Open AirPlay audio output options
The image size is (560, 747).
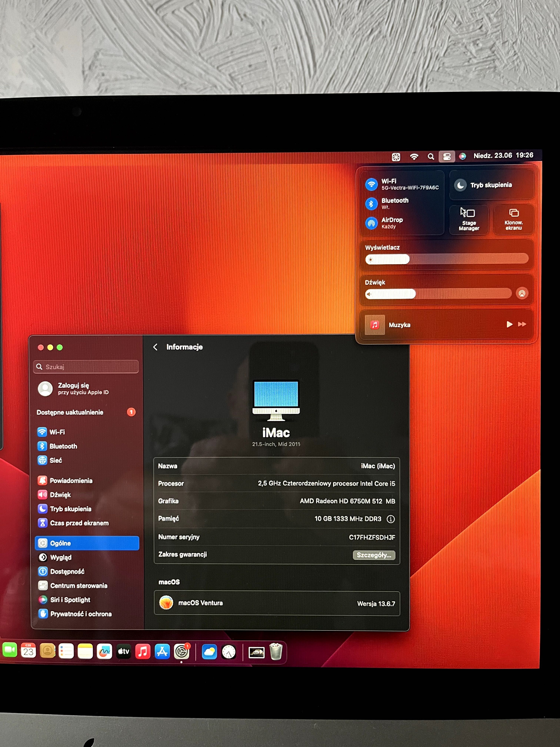point(522,293)
